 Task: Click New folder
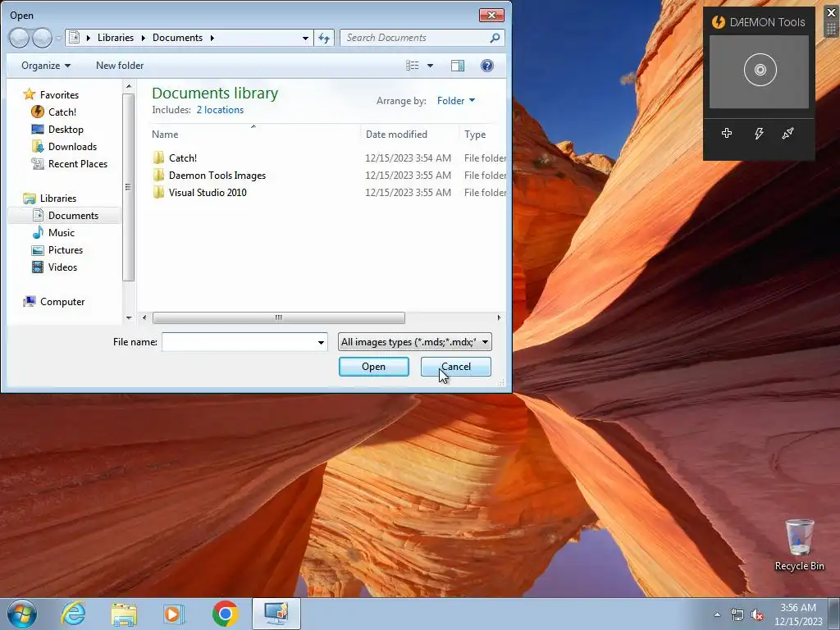[x=120, y=66]
